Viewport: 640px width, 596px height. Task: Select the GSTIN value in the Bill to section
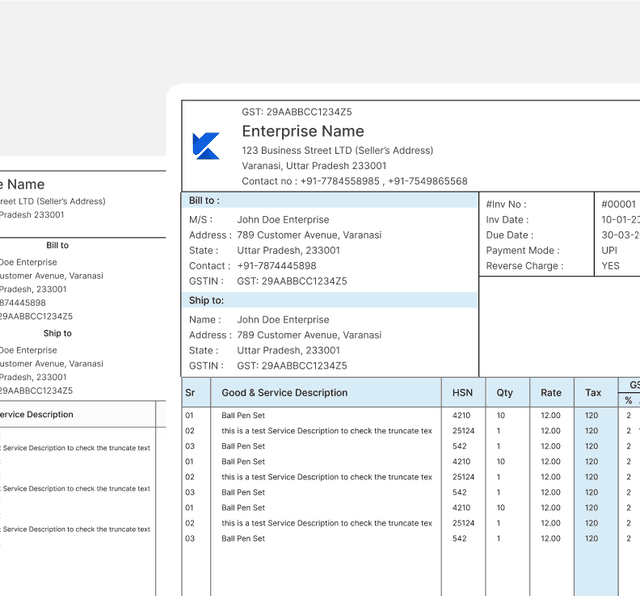click(x=292, y=281)
